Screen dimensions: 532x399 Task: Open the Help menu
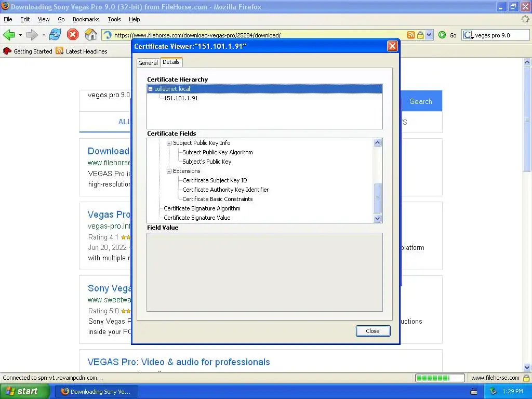click(135, 19)
